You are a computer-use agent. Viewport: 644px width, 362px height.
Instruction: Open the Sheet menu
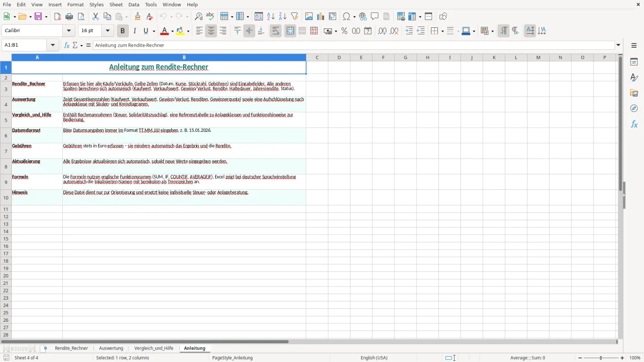tap(116, 4)
